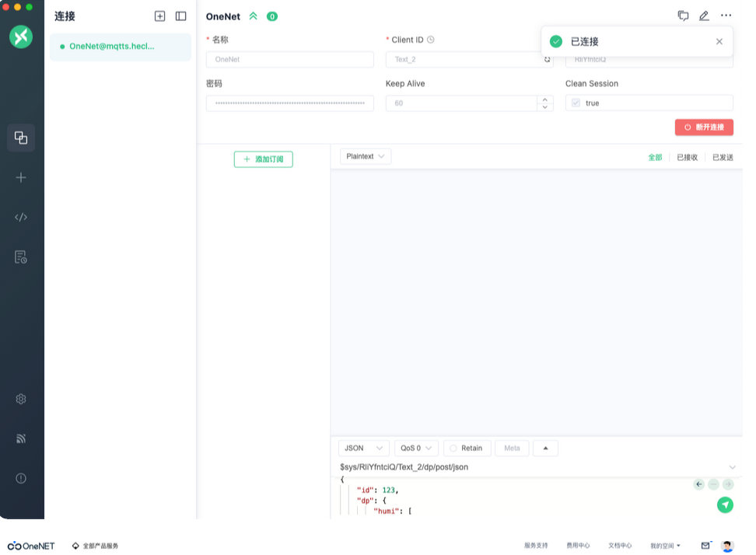Click the green send message button
Viewport: 756px width, 555px height.
[x=725, y=505]
